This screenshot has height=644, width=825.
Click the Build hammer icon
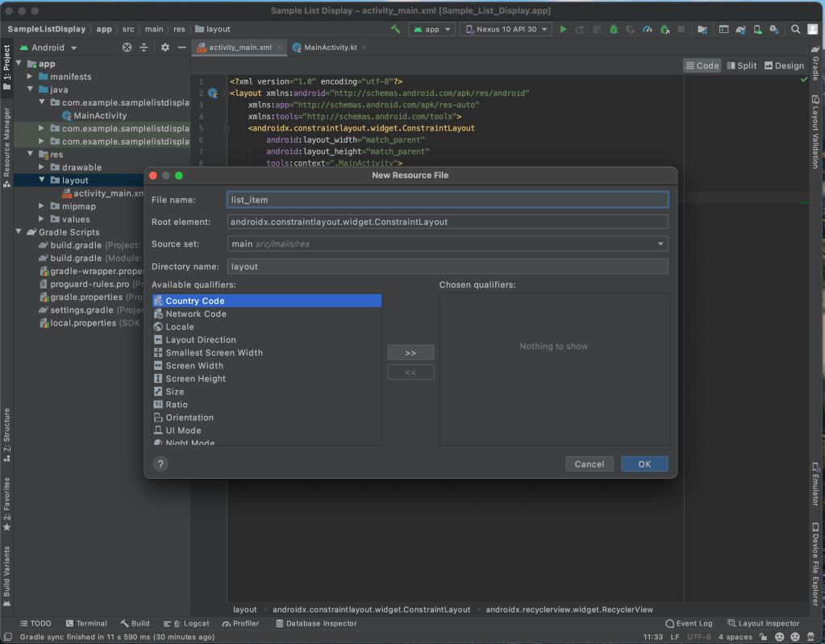[395, 29]
